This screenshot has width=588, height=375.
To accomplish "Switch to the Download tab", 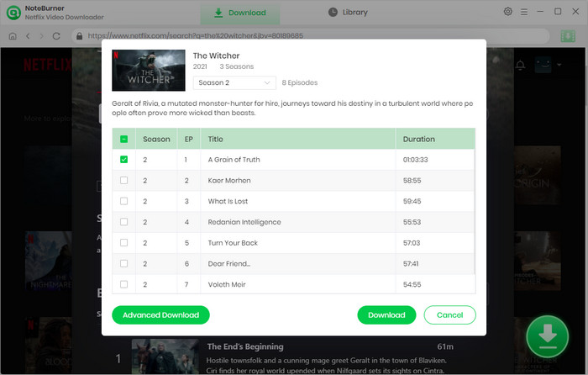I will pyautogui.click(x=240, y=13).
